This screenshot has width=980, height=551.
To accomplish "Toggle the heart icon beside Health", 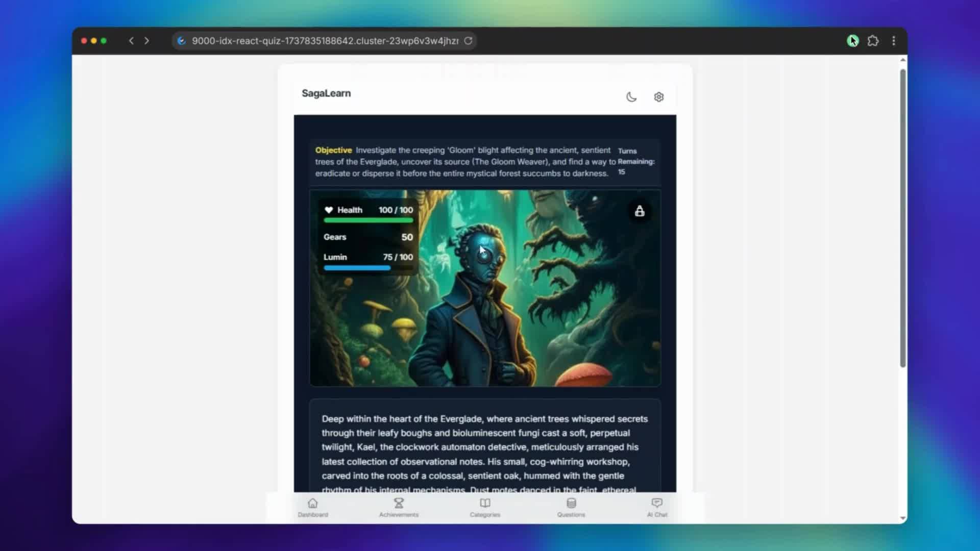I will coord(328,210).
